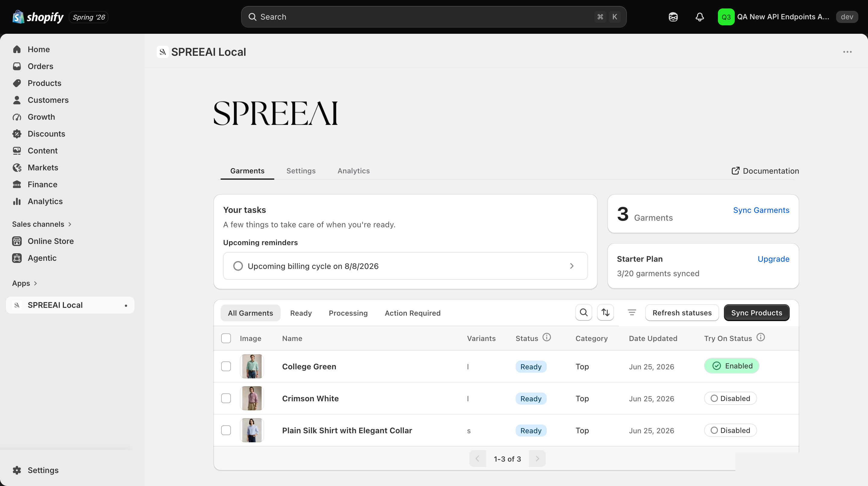Click the College Green garment name
868x486 pixels.
[309, 367]
